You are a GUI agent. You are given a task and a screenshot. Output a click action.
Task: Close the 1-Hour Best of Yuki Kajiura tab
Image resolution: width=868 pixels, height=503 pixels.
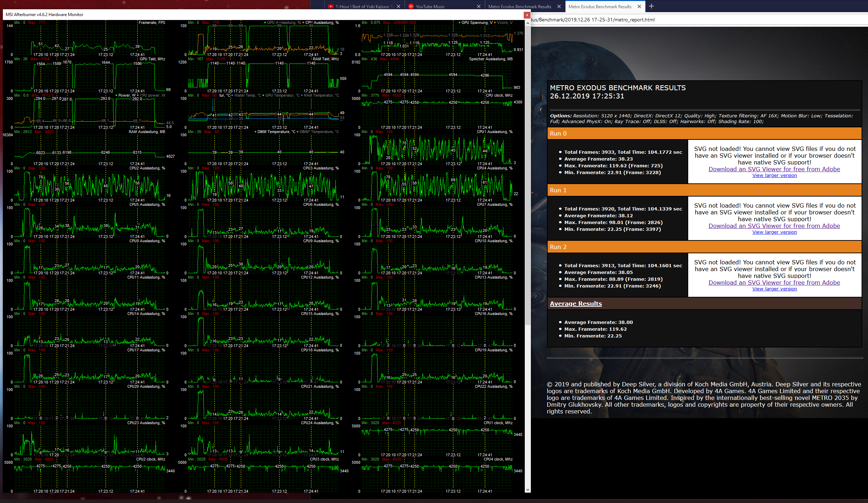(x=399, y=6)
